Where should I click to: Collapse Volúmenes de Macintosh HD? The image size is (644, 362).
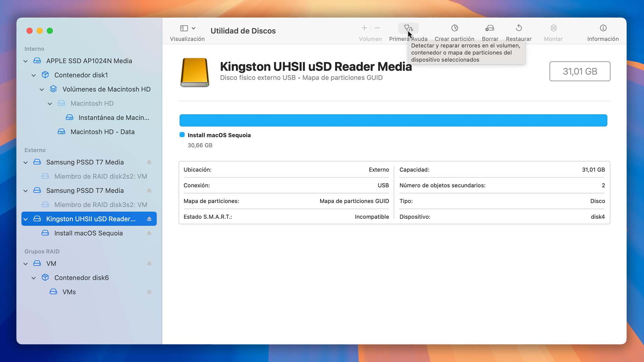(x=42, y=89)
